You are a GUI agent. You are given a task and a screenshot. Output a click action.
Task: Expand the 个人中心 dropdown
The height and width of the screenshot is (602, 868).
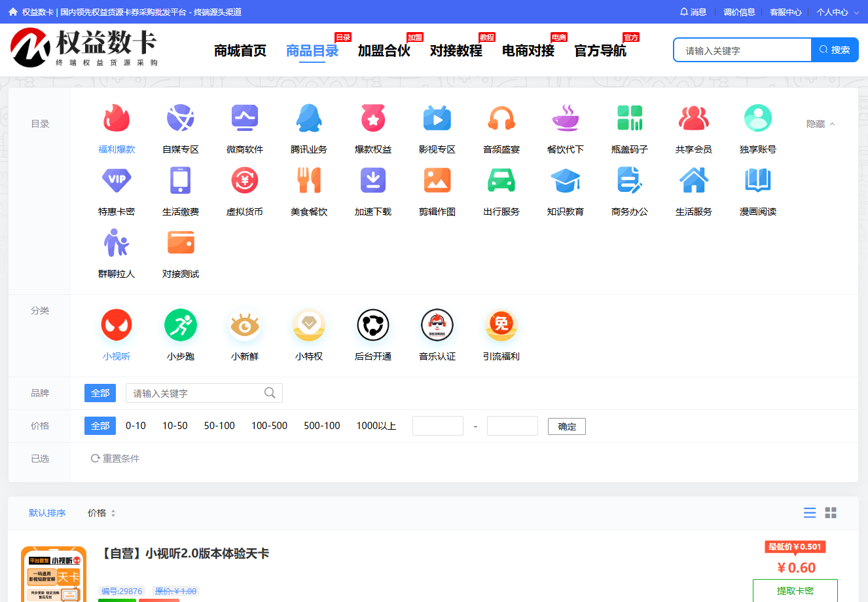tap(837, 12)
